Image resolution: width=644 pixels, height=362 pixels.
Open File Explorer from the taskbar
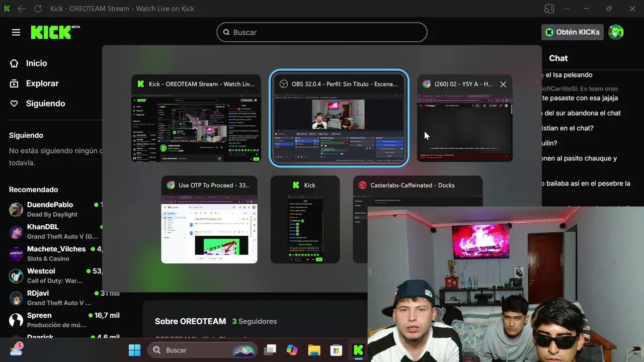click(x=314, y=350)
